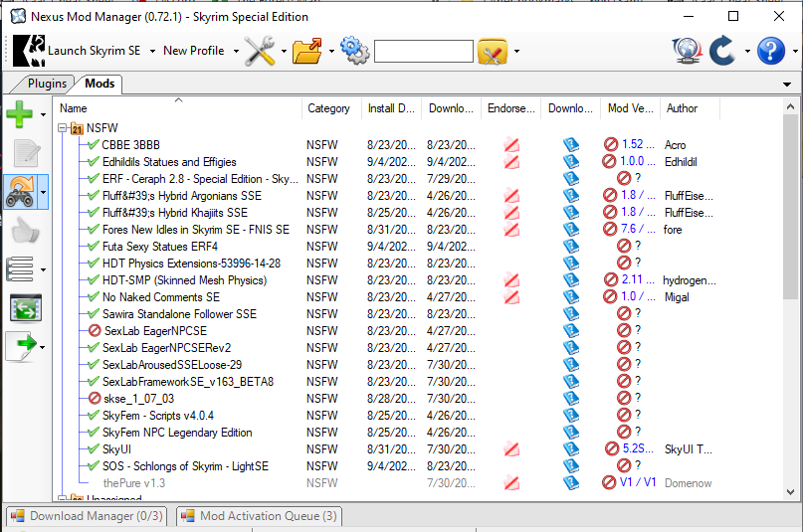The image size is (803, 532).
Task: Click the binoculars check-for-updates icon
Action: (20, 192)
